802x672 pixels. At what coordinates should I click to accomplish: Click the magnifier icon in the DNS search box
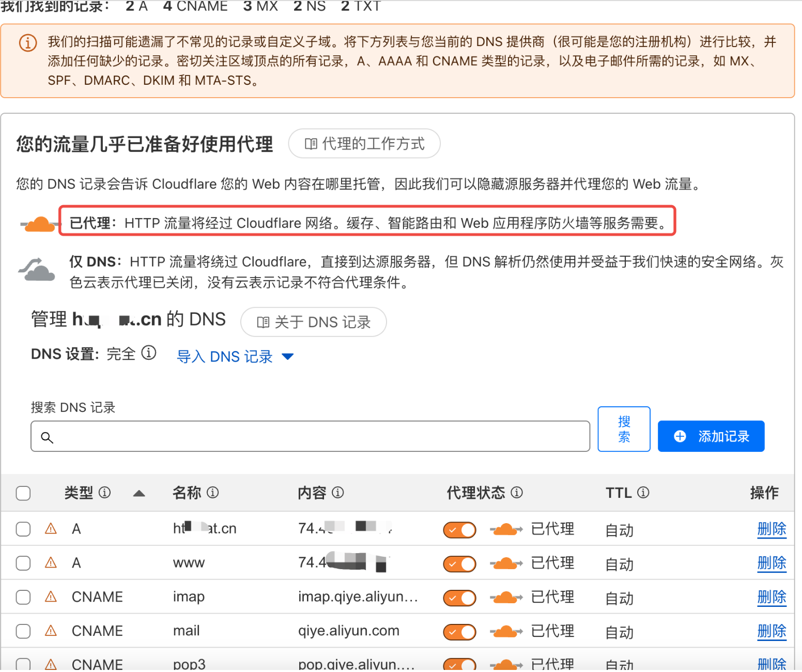47,437
